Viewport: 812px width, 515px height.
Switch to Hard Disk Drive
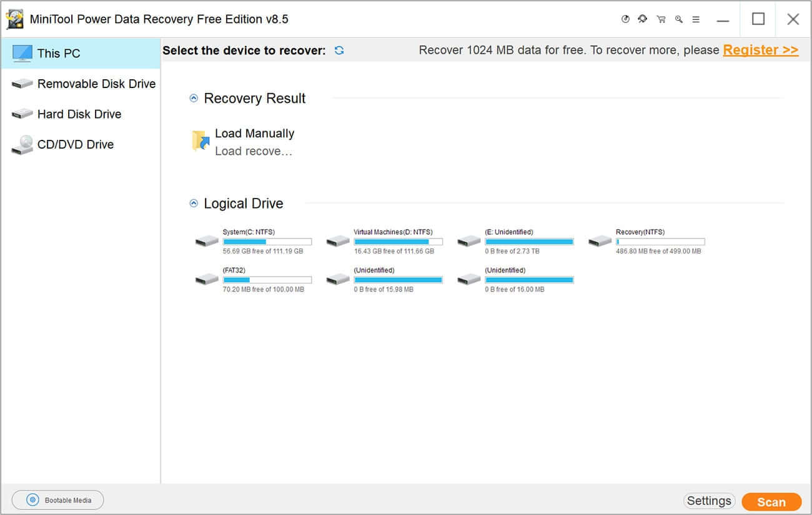point(81,114)
